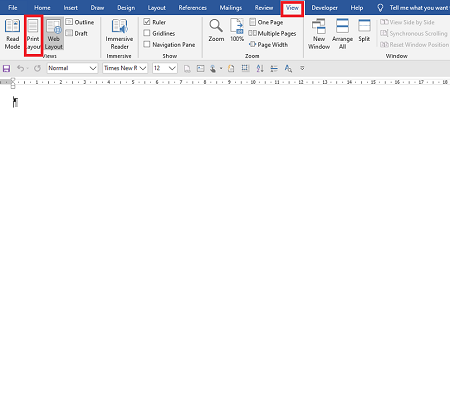Open the Zoom dialog
Screen dimensions: 450x415
pos(216,31)
